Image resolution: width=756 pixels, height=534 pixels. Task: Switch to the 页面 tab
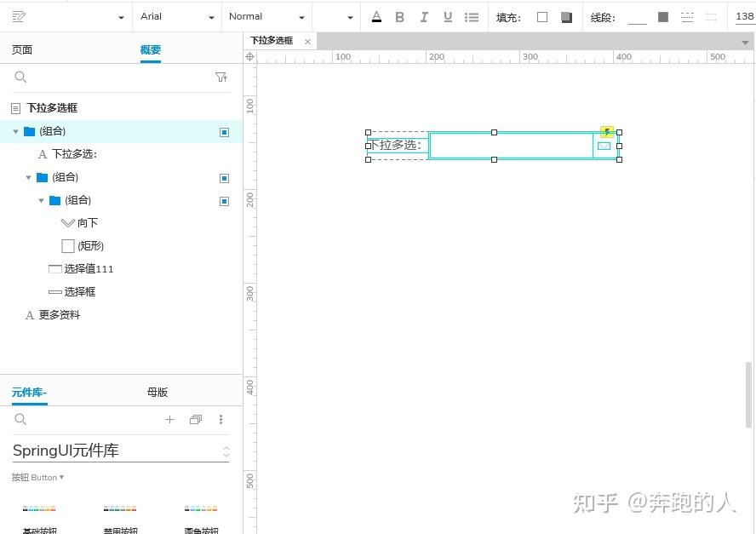point(21,49)
